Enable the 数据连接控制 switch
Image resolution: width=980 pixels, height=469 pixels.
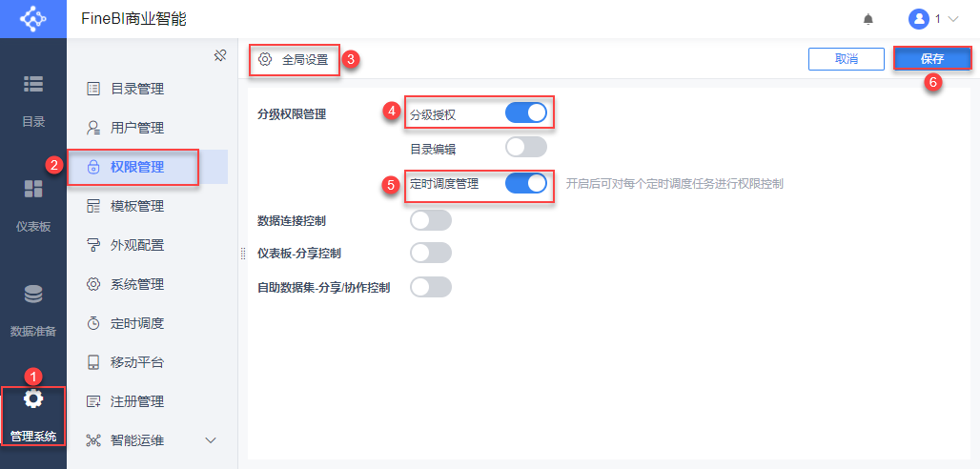tap(430, 220)
